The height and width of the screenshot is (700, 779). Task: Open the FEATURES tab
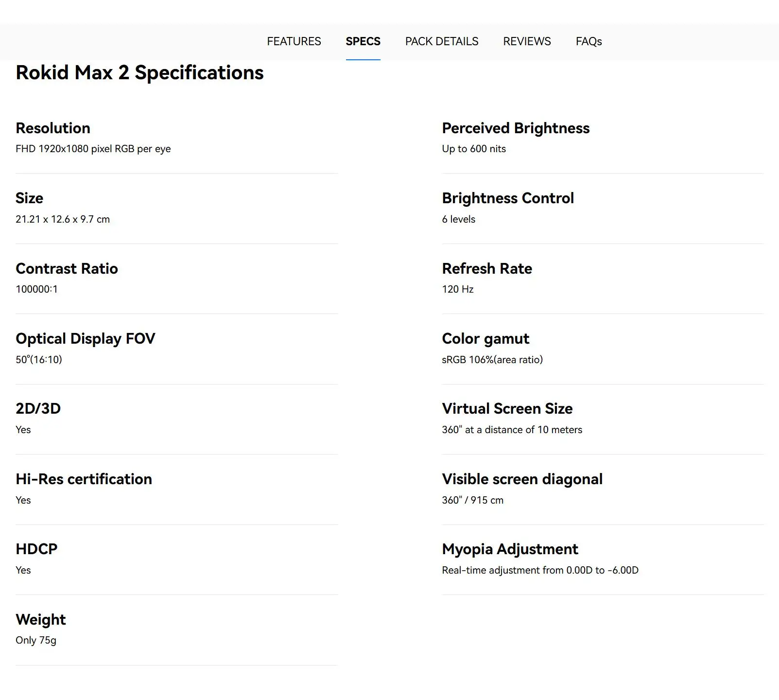[294, 41]
